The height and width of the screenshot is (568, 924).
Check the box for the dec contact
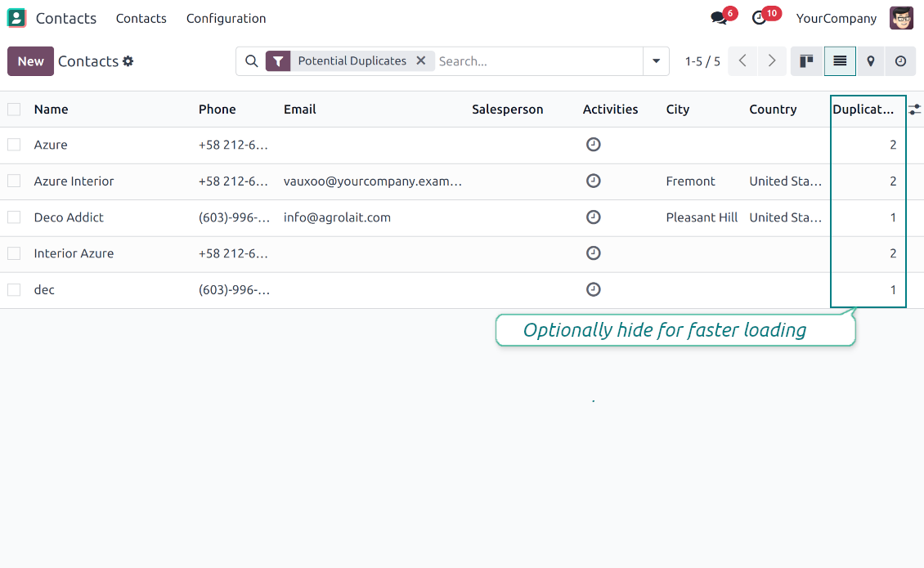[x=14, y=289]
